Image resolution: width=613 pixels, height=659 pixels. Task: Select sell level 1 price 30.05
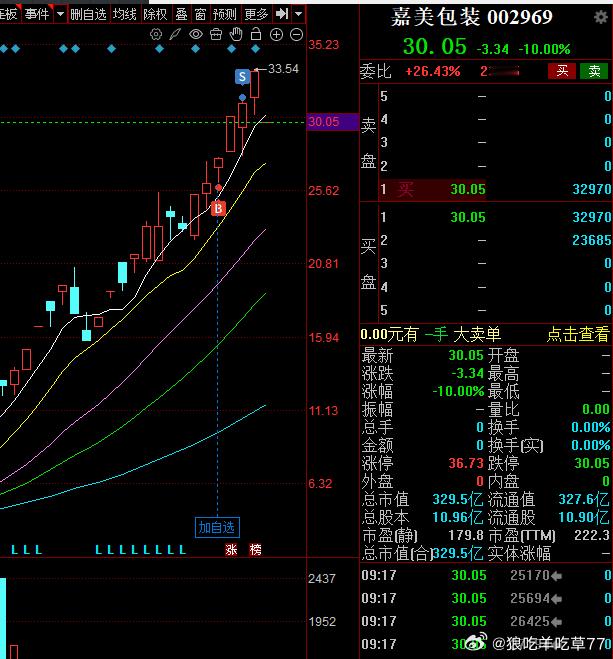[x=468, y=189]
